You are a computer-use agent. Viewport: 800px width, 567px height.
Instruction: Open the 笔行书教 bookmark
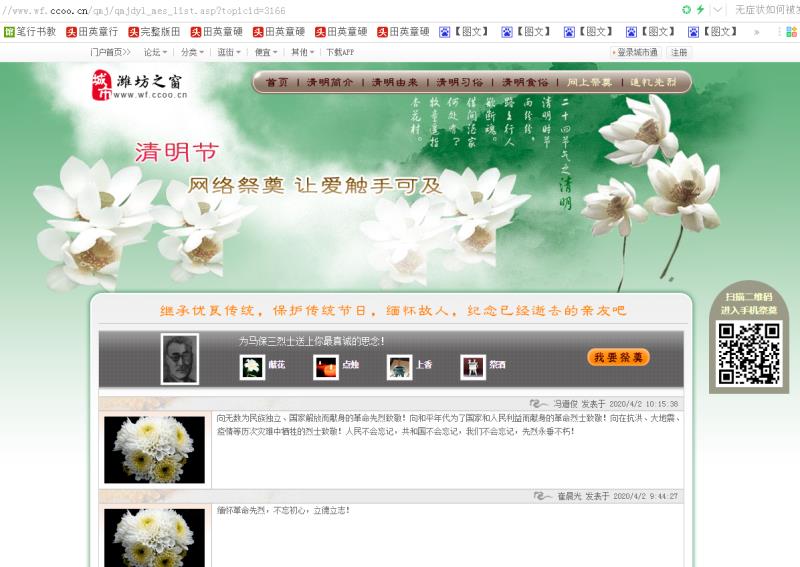30,32
